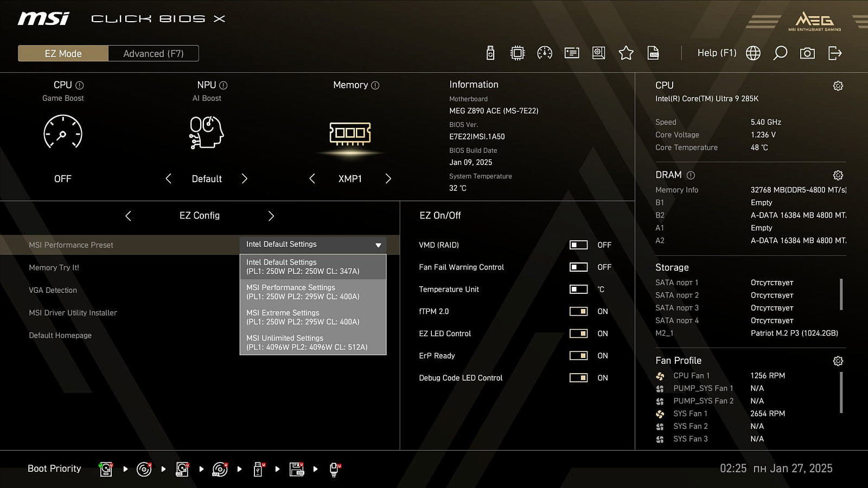Open the log file document icon
The width and height of the screenshot is (868, 488).
653,53
